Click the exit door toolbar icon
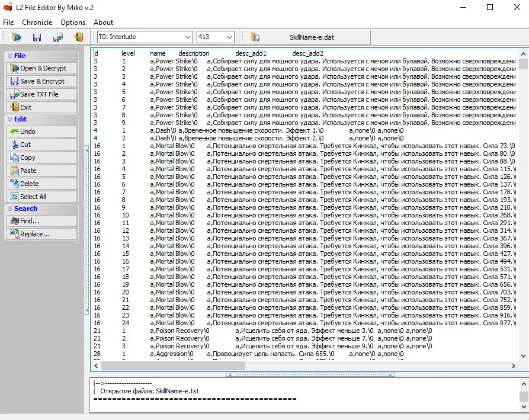Image resolution: width=529 pixels, height=420 pixels. [x=79, y=37]
